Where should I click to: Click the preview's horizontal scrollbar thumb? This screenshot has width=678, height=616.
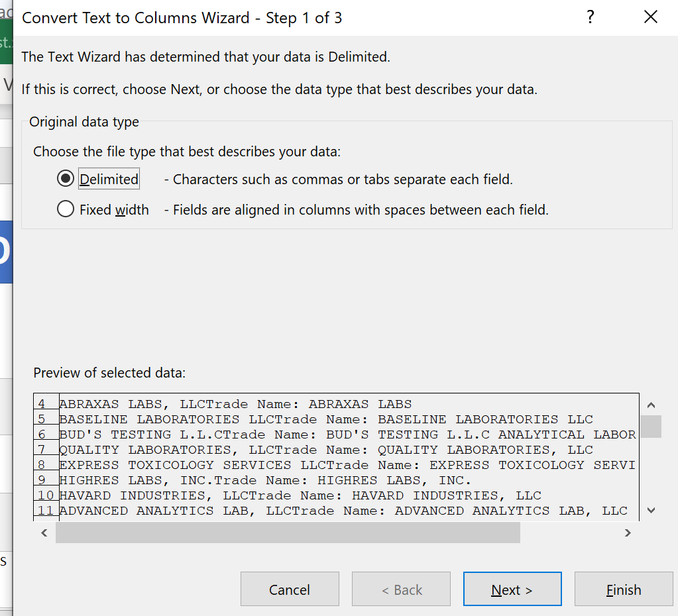tap(288, 533)
